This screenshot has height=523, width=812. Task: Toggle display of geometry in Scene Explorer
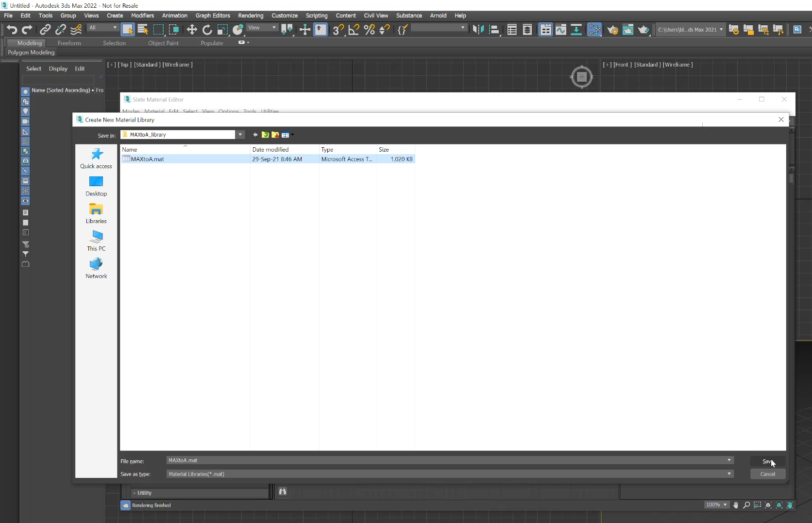(x=26, y=92)
